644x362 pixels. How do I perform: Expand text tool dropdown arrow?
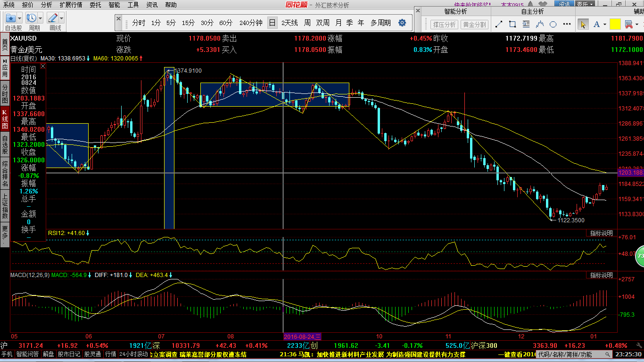point(605,24)
